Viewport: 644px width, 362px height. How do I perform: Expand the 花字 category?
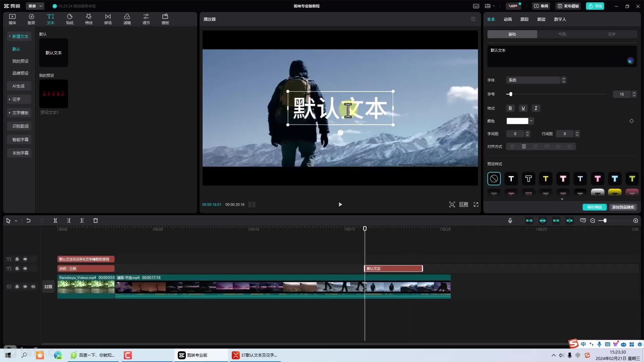[x=19, y=99]
